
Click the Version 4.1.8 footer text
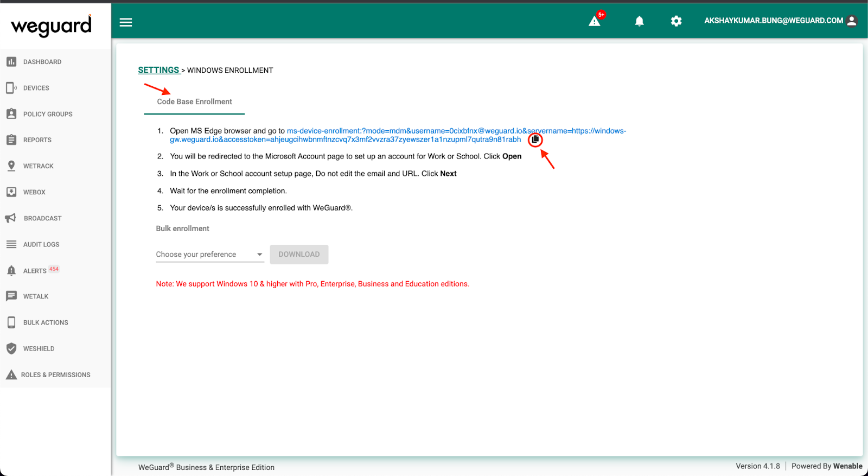click(758, 466)
